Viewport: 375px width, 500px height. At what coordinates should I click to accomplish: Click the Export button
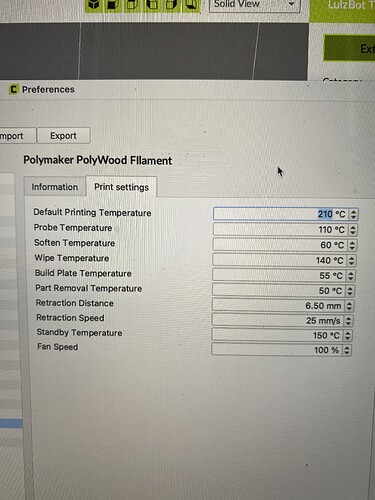pos(63,136)
